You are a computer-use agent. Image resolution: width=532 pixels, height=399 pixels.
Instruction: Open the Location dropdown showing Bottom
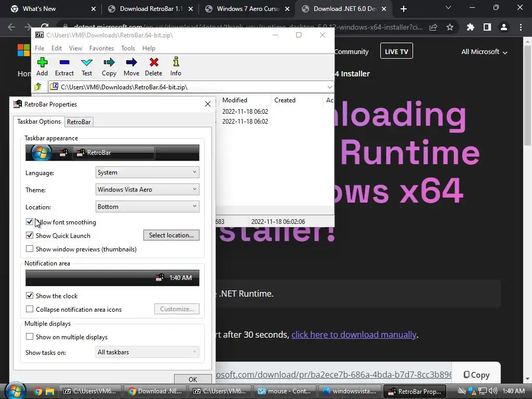coord(147,207)
